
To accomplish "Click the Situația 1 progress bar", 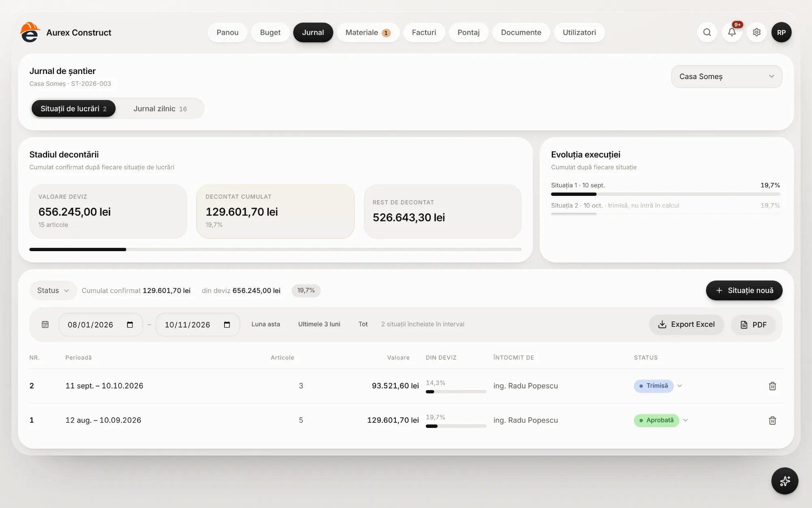I will click(665, 194).
